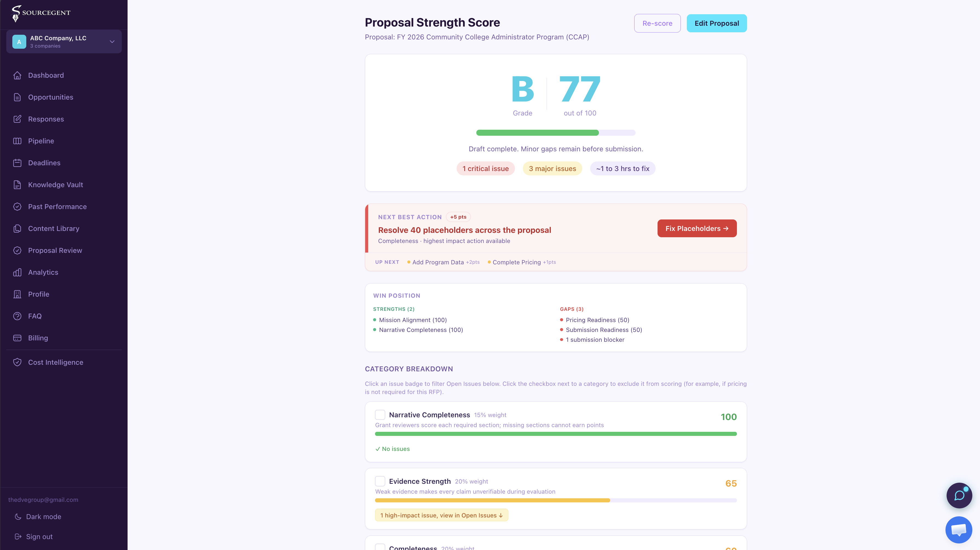Open Pipeline in the sidebar
This screenshot has width=980, height=550.
click(64, 141)
